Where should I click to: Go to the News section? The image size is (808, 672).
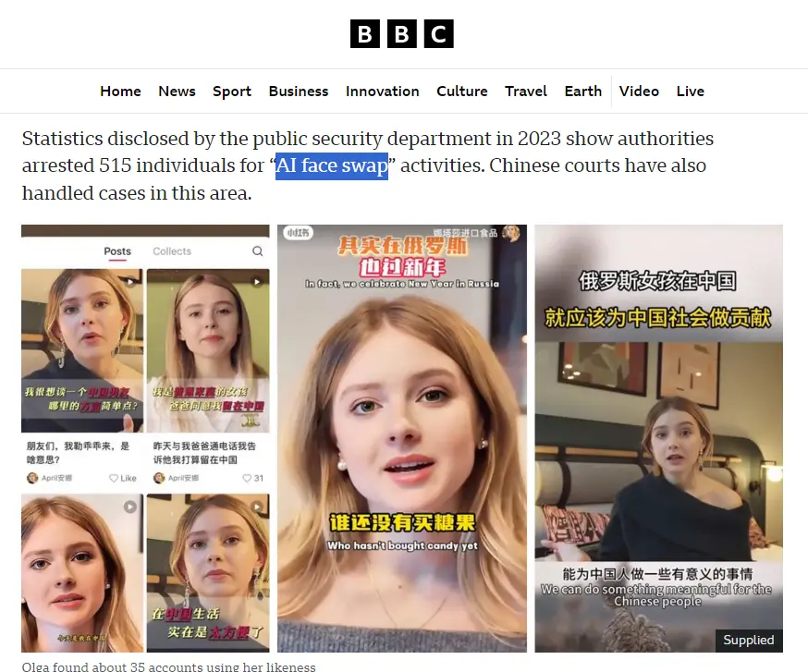(177, 92)
